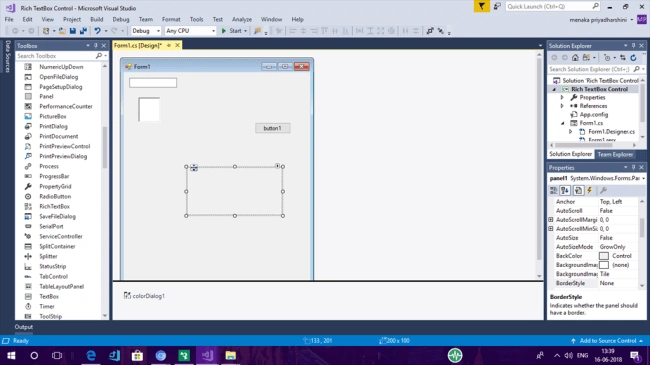Click the Sync icon in Solution Explorer toolbar
This screenshot has height=365, width=650.
tap(623, 58)
